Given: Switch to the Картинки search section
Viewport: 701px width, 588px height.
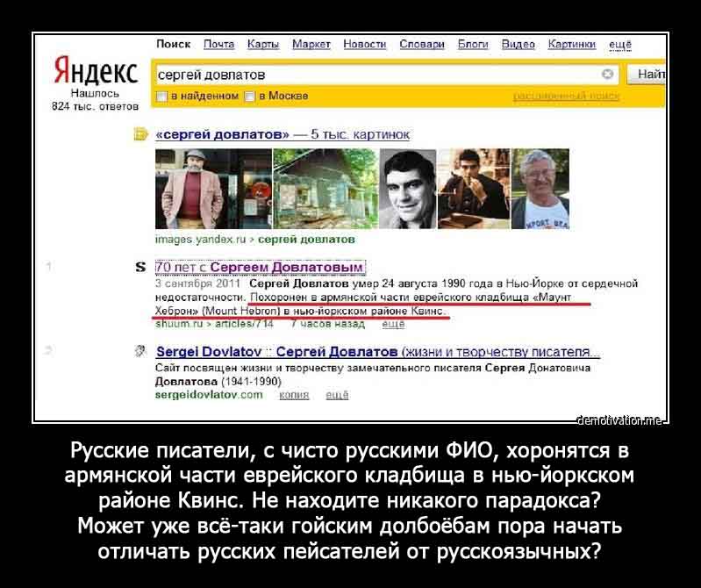Looking at the screenshot, I should point(571,44).
